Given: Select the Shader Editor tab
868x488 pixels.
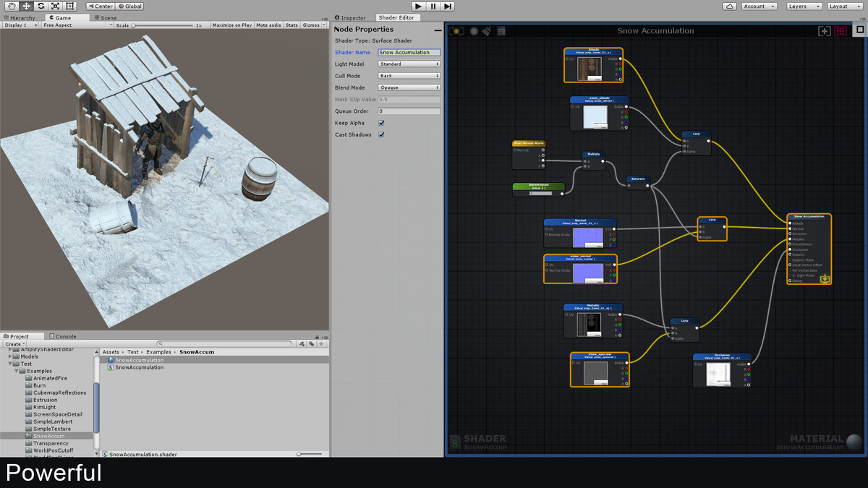Looking at the screenshot, I should [396, 17].
